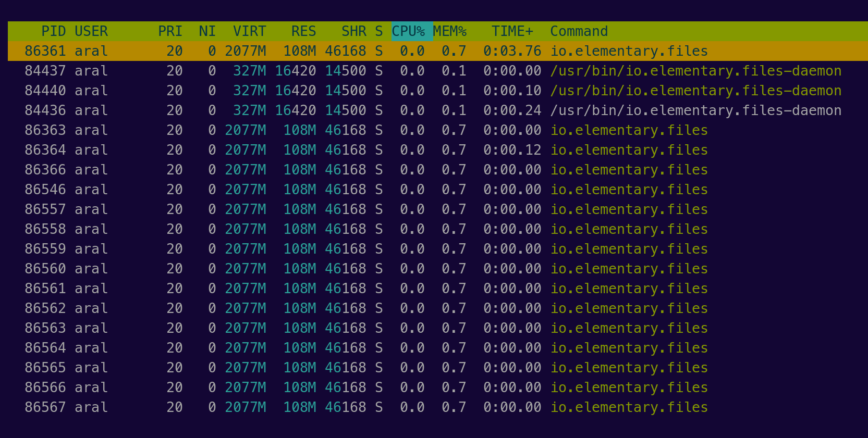Viewport: 868px width, 438px height.
Task: Select process row with PID 84437
Action: [x=438, y=71]
